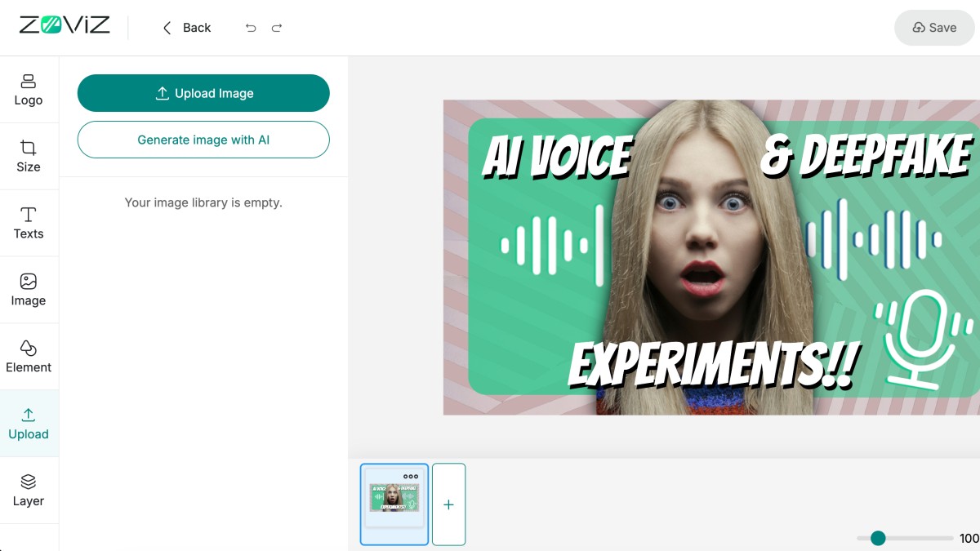Select the white sound wave graphic
Viewport: 980px width, 551px height.
coord(552,245)
